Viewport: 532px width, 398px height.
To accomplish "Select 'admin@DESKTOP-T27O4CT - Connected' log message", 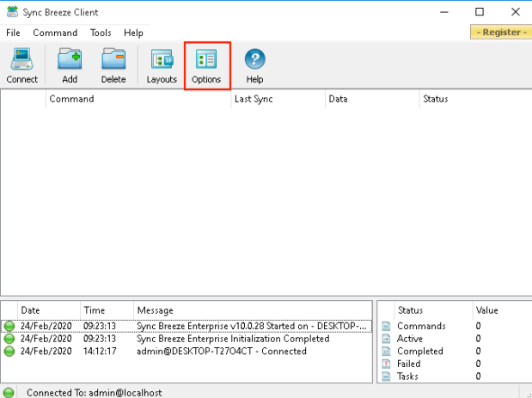I will coord(222,352).
